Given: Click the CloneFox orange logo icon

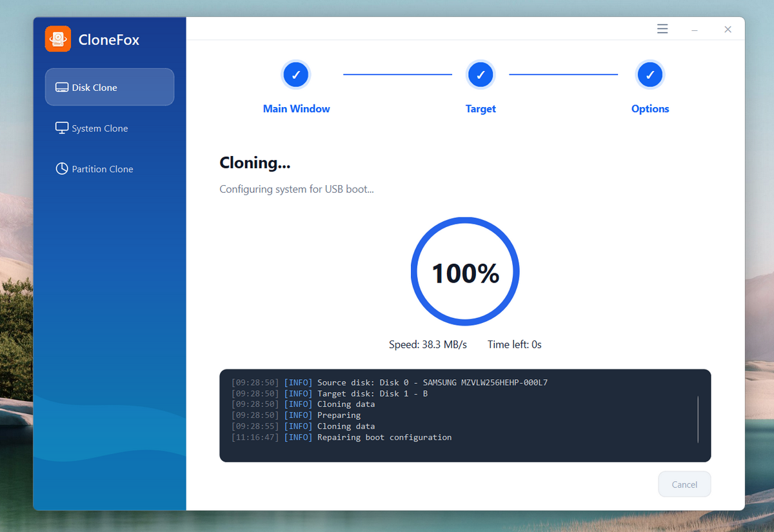Looking at the screenshot, I should tap(58, 39).
